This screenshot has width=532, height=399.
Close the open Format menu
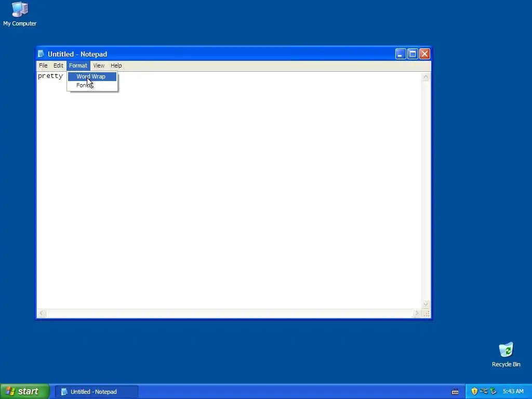78,65
